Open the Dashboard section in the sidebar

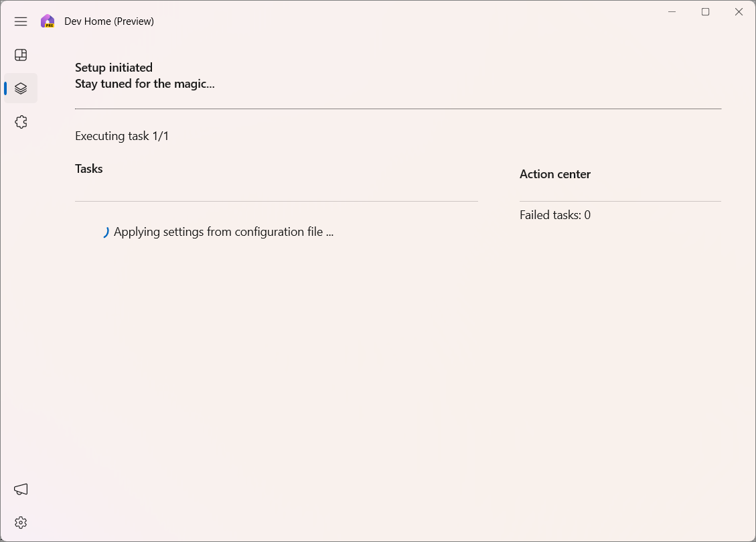point(21,54)
